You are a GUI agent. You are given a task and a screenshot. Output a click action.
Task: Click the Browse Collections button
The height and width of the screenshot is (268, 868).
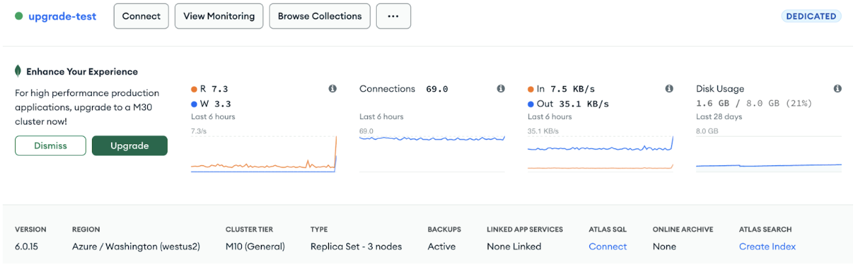(x=320, y=16)
